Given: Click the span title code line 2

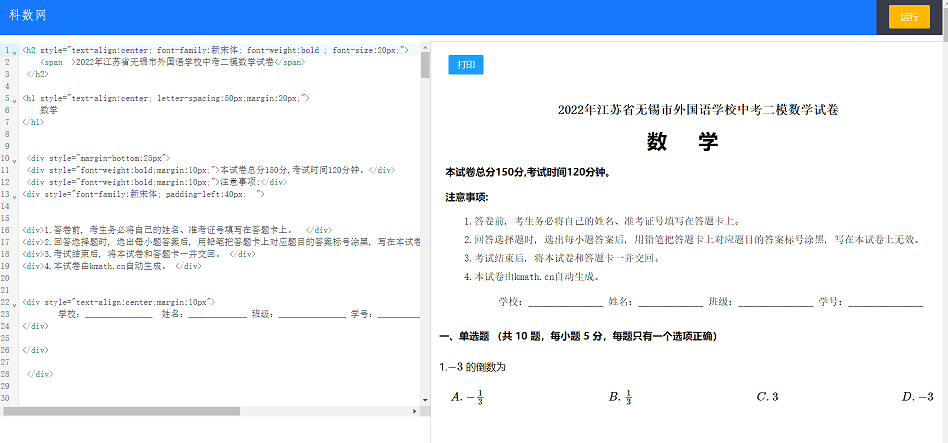Looking at the screenshot, I should (172, 62).
